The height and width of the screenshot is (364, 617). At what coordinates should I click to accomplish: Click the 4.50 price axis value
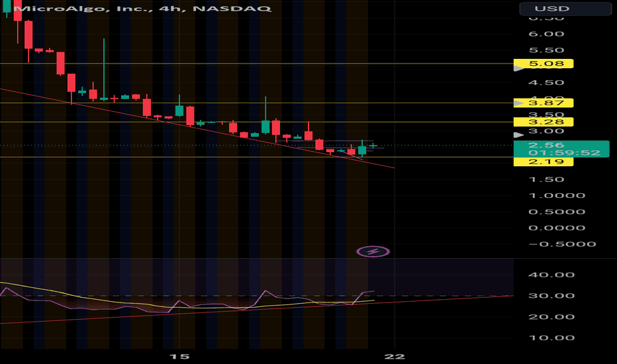[x=546, y=82]
